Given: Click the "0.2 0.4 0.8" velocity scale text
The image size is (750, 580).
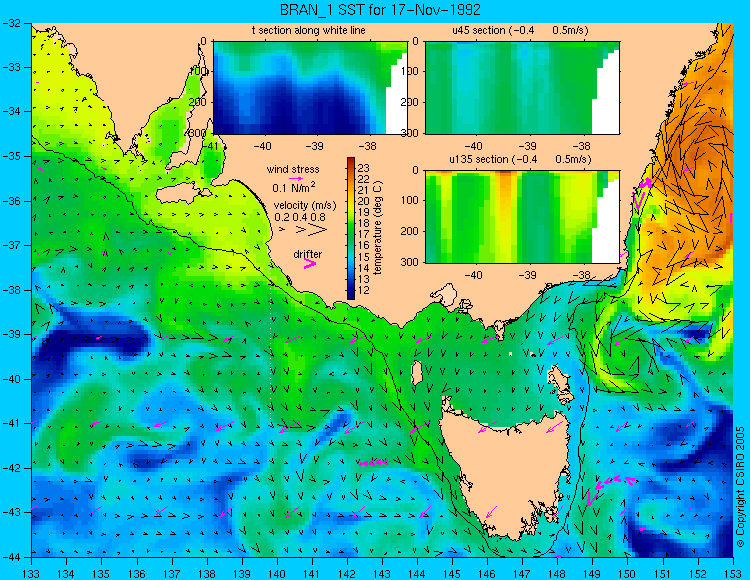Looking at the screenshot, I should (x=300, y=217).
